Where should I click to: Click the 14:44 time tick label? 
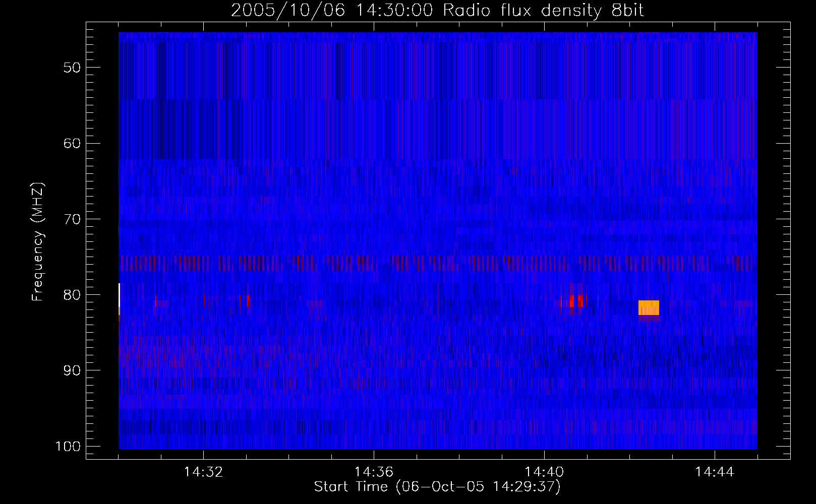[x=715, y=472]
